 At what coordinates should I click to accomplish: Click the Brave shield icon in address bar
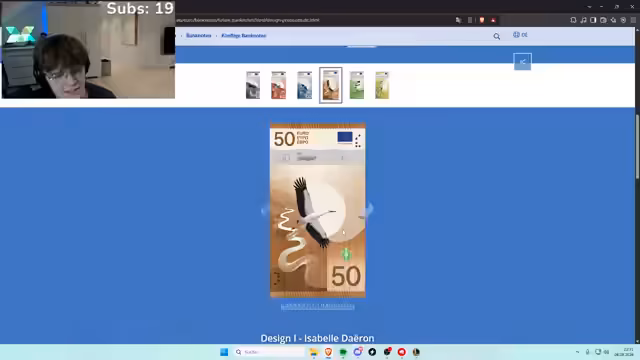click(x=482, y=20)
